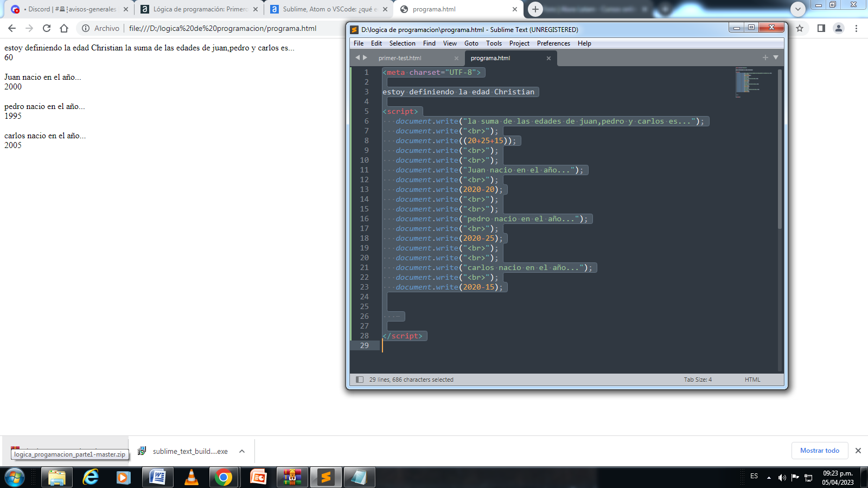Image resolution: width=868 pixels, height=488 pixels.
Task: Change the HTML syntax selector
Action: click(x=752, y=380)
